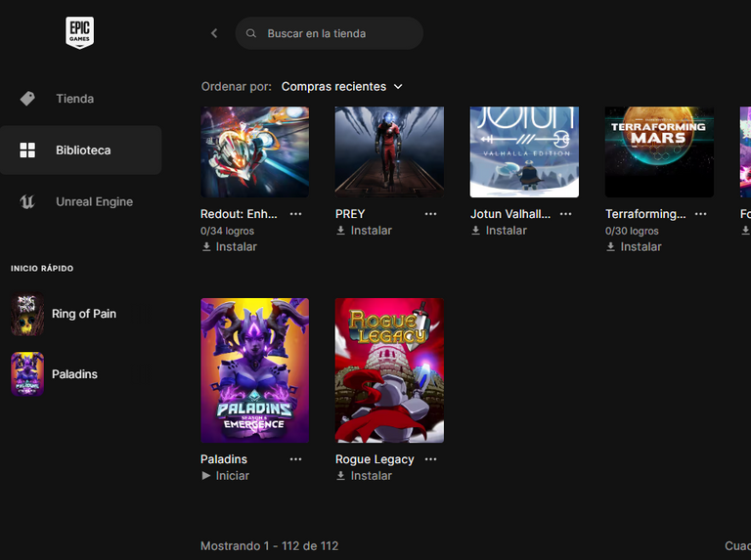The image size is (751, 560).
Task: Click the 'Paladins' title under its cover
Action: (x=224, y=459)
